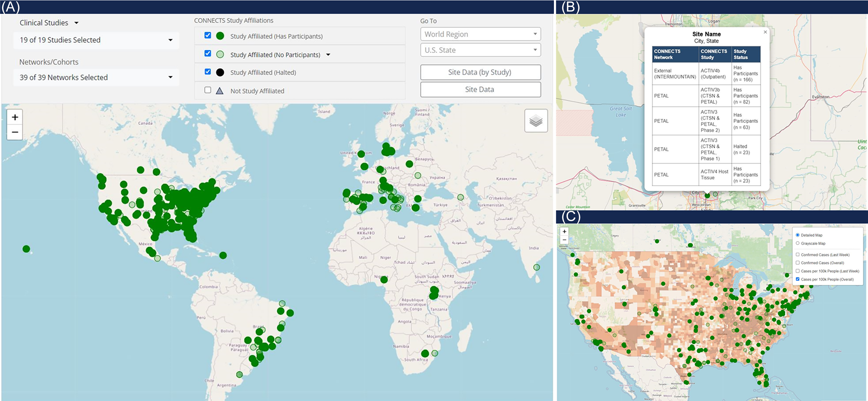
Task: Close the Site Name popup
Action: [x=765, y=32]
